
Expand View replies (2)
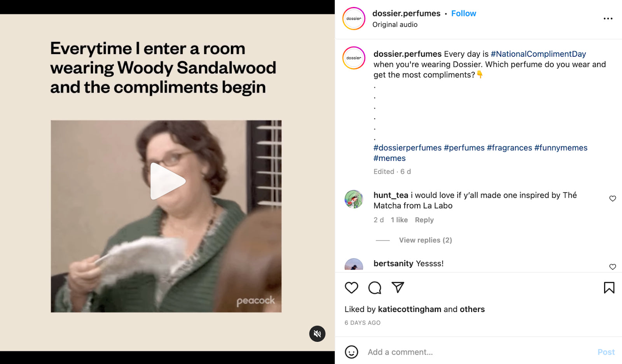point(425,240)
